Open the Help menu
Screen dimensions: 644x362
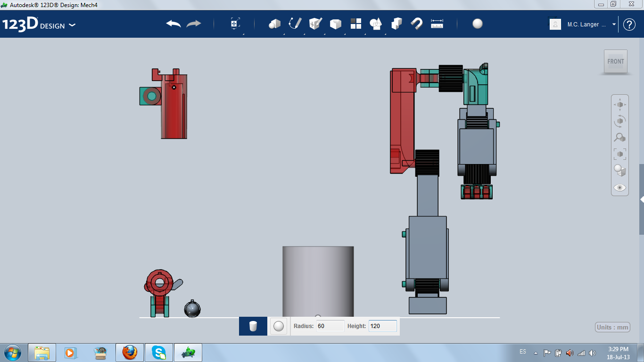pos(629,25)
